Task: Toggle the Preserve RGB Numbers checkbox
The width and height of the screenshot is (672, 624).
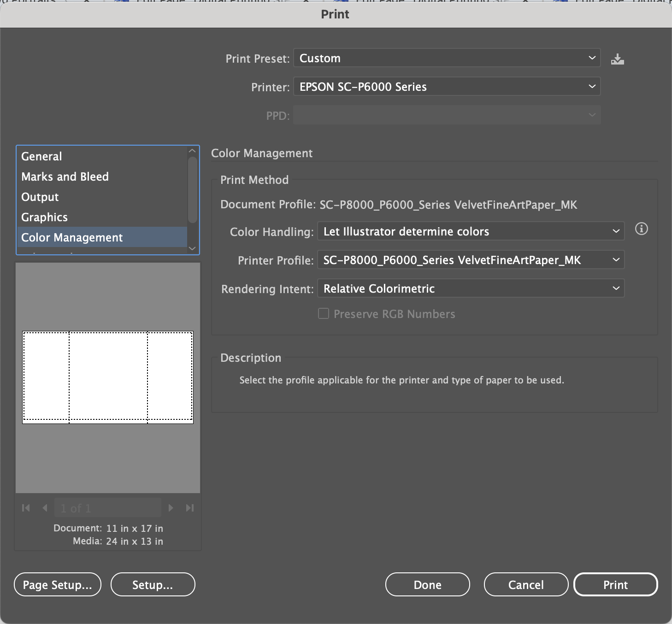Action: pyautogui.click(x=324, y=314)
